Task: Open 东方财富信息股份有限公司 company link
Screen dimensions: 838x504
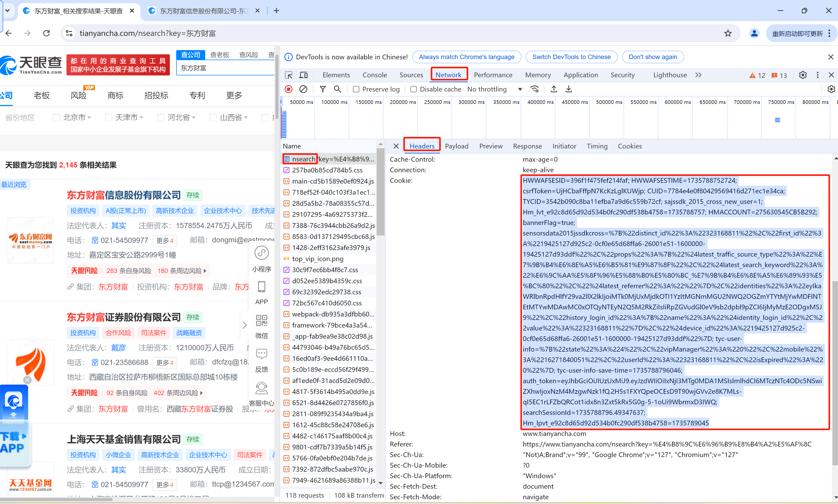Action: coord(124,195)
